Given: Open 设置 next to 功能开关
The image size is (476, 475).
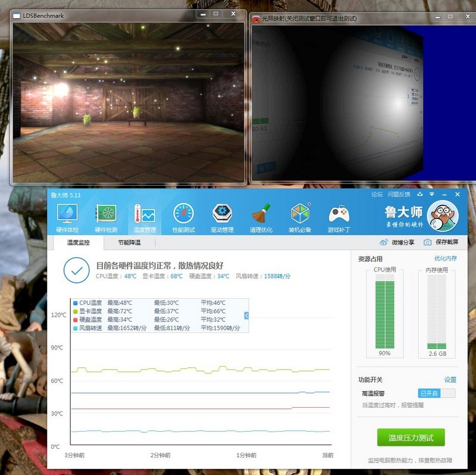Looking at the screenshot, I should click(x=450, y=380).
